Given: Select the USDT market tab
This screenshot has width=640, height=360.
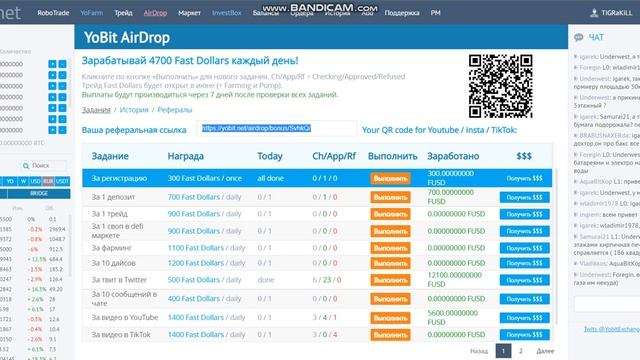Looking at the screenshot, I should 62,181.
